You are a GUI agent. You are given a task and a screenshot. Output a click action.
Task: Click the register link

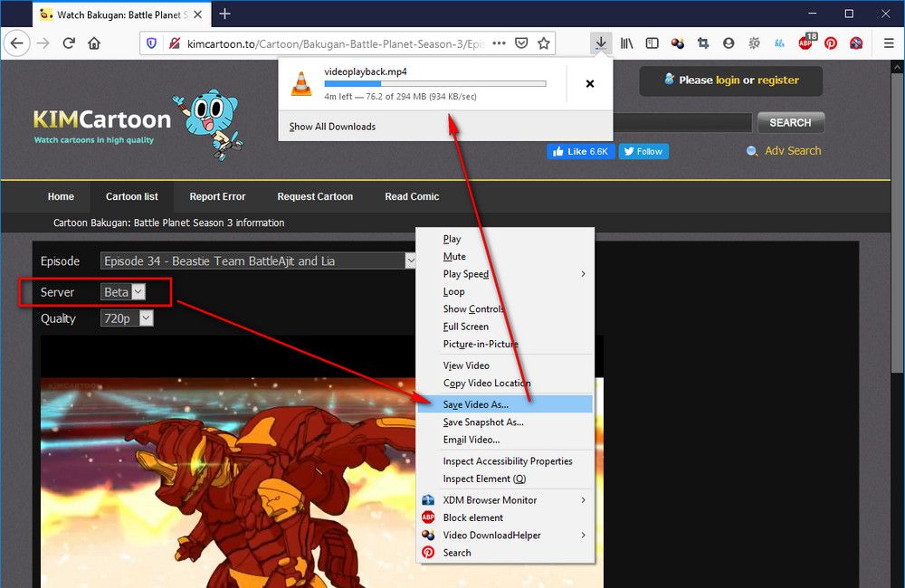pos(778,81)
